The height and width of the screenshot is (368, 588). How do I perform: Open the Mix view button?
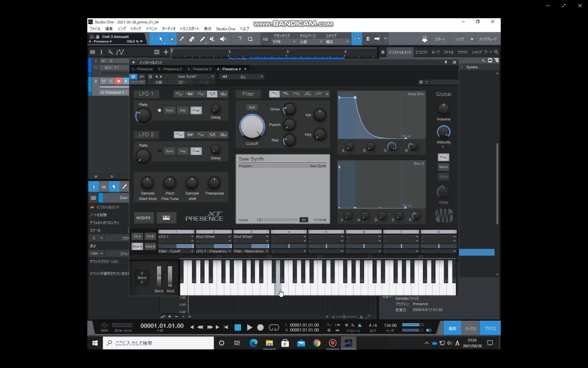(x=470, y=328)
